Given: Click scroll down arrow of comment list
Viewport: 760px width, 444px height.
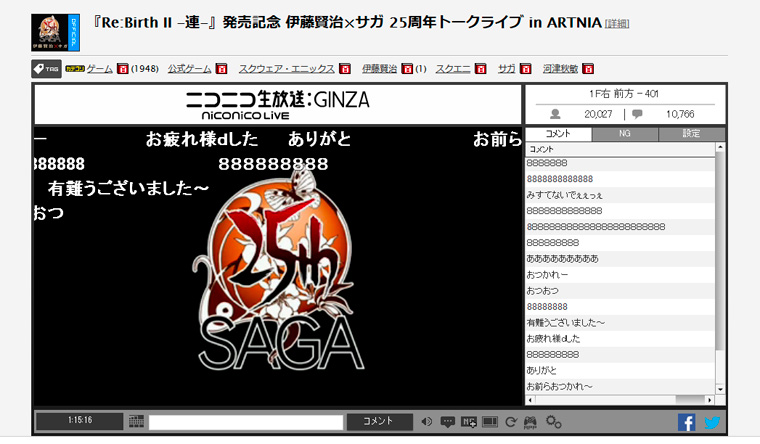Looking at the screenshot, I should 720,389.
